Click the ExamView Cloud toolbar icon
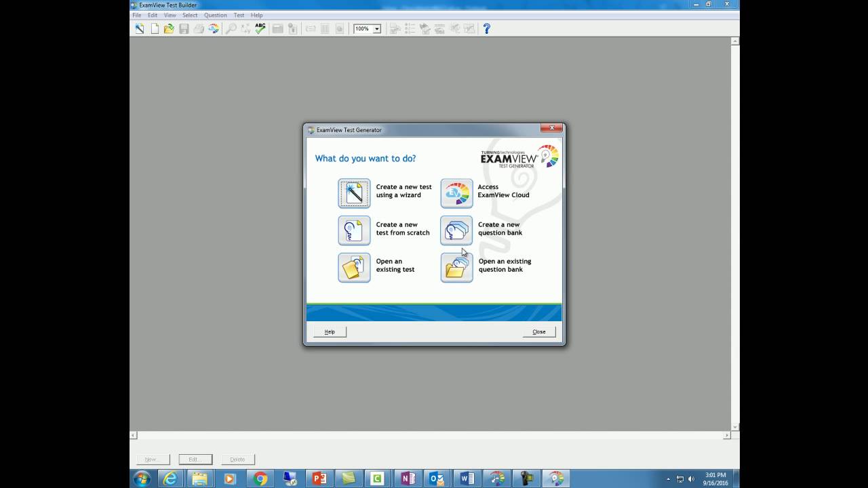 pos(214,28)
